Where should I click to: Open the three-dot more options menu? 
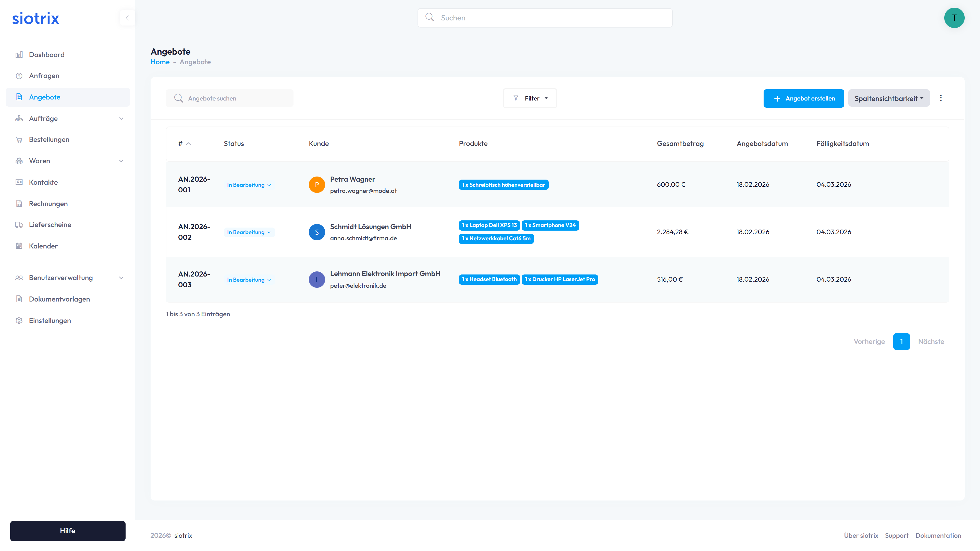(x=941, y=98)
